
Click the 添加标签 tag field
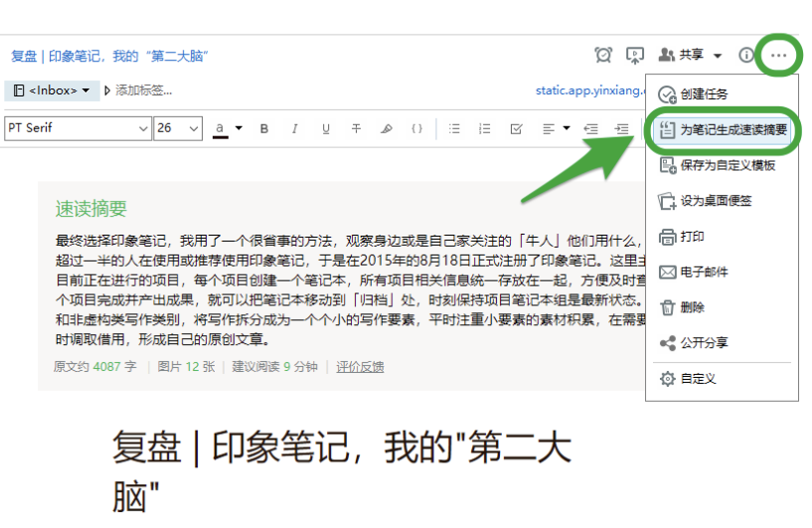pos(143,90)
